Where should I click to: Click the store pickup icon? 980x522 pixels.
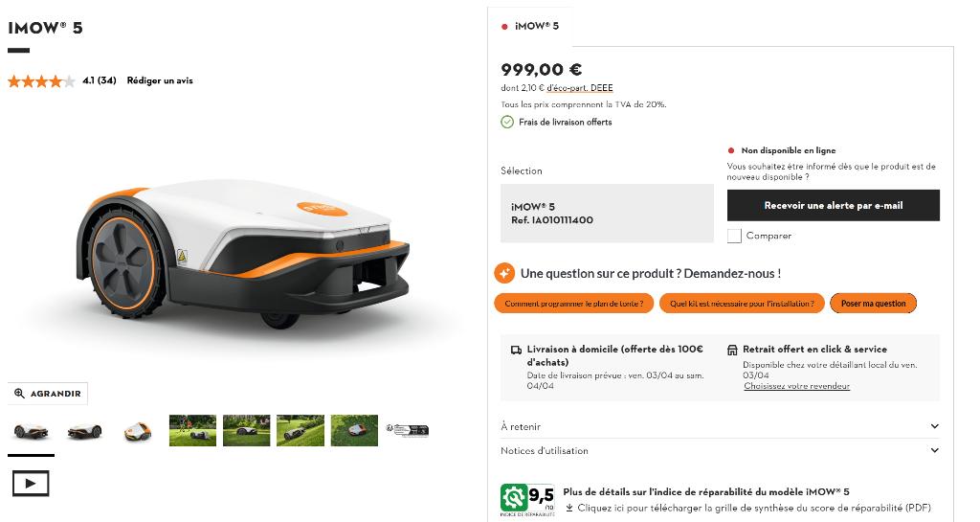tap(732, 351)
